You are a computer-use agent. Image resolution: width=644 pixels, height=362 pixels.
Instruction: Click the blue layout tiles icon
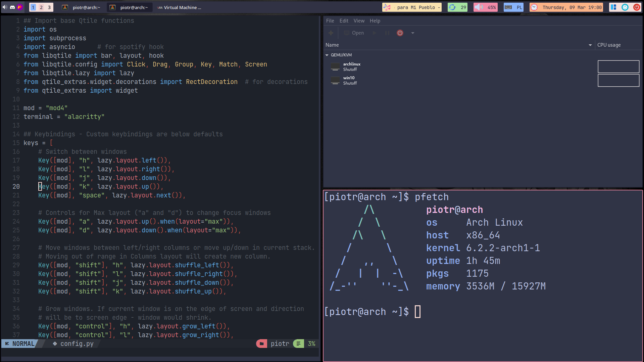(x=613, y=7)
